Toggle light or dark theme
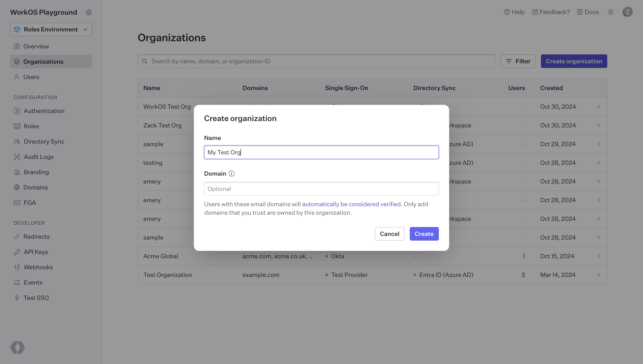The height and width of the screenshot is (364, 643). (x=611, y=12)
